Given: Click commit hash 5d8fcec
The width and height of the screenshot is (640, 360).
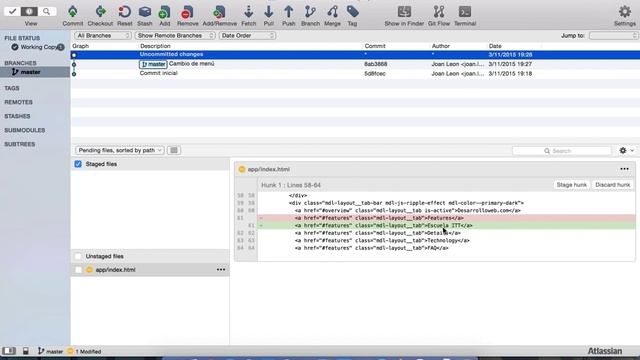Looking at the screenshot, I should tap(375, 73).
